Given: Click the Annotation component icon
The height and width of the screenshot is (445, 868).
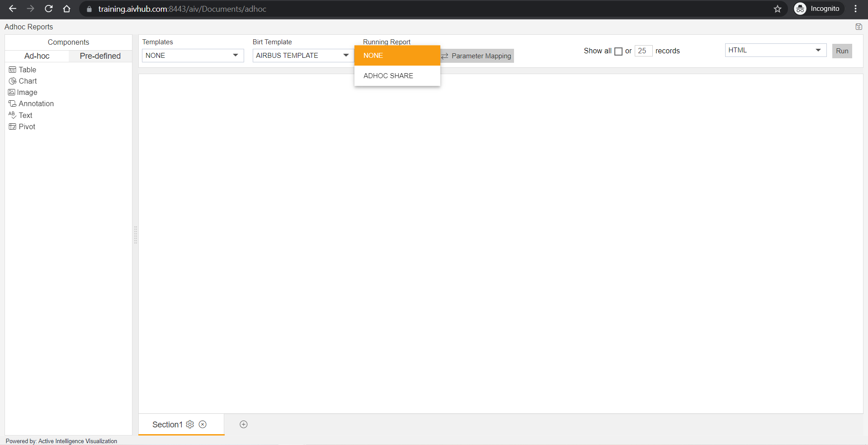Looking at the screenshot, I should [12, 103].
